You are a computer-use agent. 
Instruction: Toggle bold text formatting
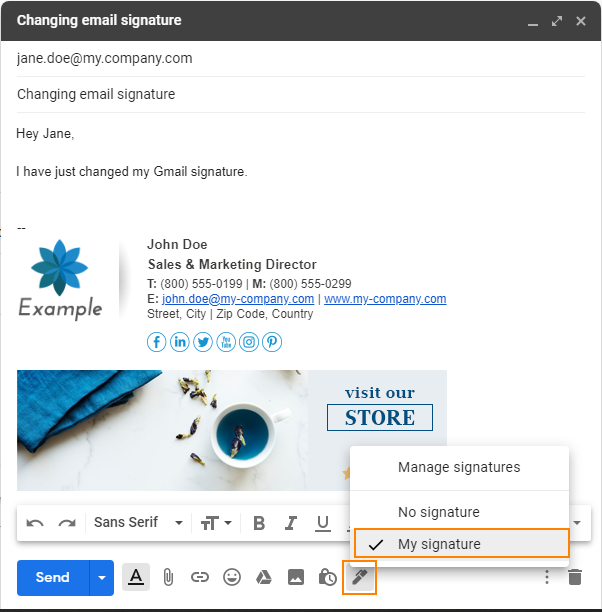click(259, 522)
